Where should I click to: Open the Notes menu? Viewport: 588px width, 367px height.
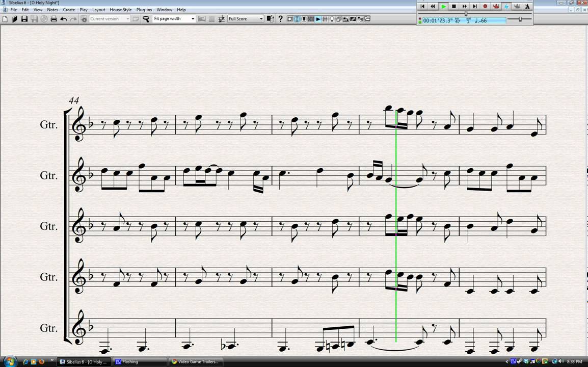52,10
